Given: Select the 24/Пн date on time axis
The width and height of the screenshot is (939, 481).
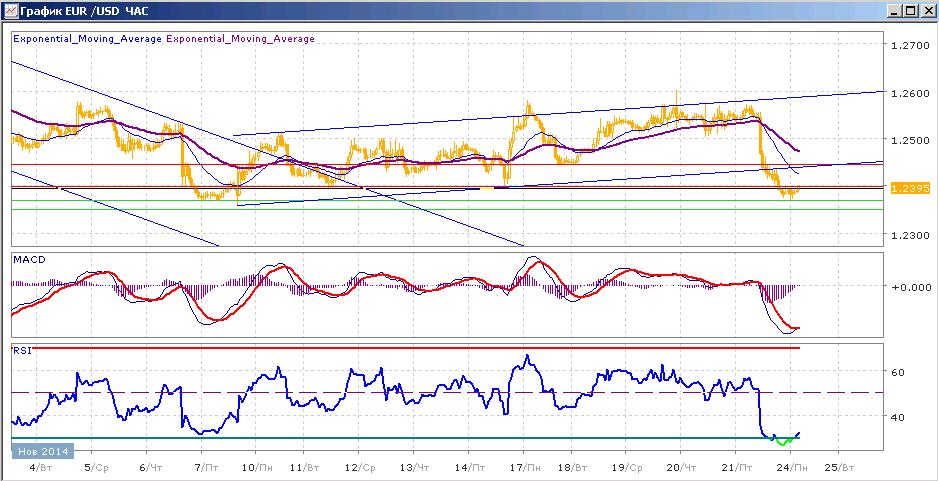Looking at the screenshot, I should pyautogui.click(x=789, y=467).
